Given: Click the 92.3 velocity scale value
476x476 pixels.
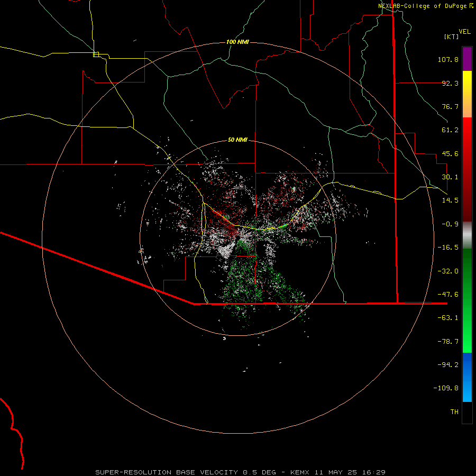Looking at the screenshot, I should point(450,83).
